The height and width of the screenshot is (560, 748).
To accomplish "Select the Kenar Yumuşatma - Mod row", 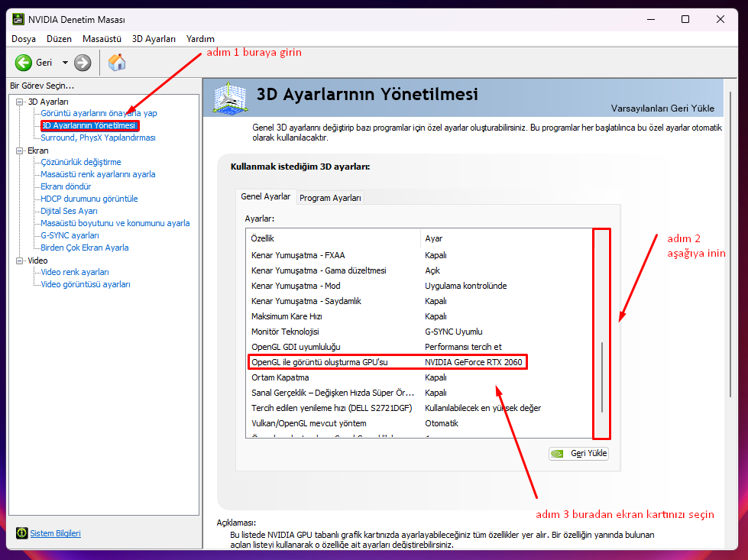I will (419, 286).
